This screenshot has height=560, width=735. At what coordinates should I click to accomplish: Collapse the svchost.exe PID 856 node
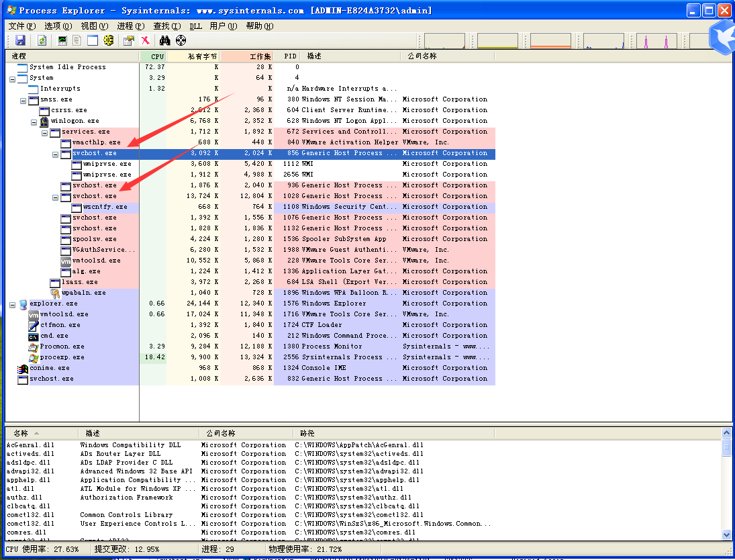55,155
